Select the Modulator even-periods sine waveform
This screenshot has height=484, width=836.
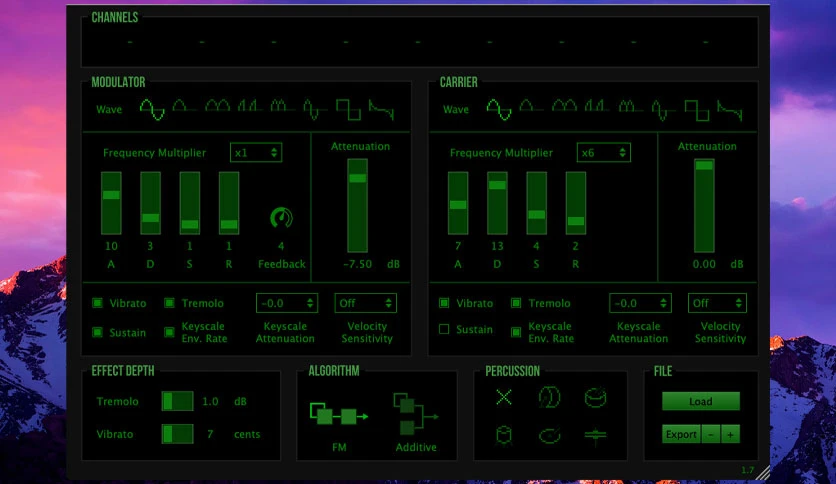[x=282, y=106]
